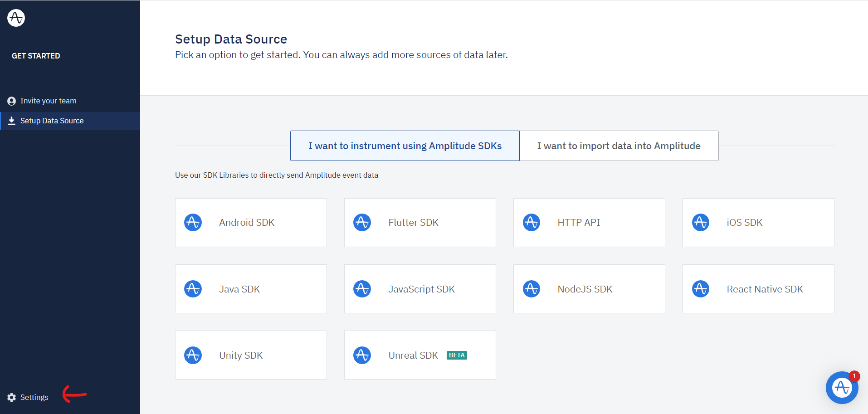The width and height of the screenshot is (868, 414).
Task: Select Setup Data Source in the sidebar
Action: 52,121
